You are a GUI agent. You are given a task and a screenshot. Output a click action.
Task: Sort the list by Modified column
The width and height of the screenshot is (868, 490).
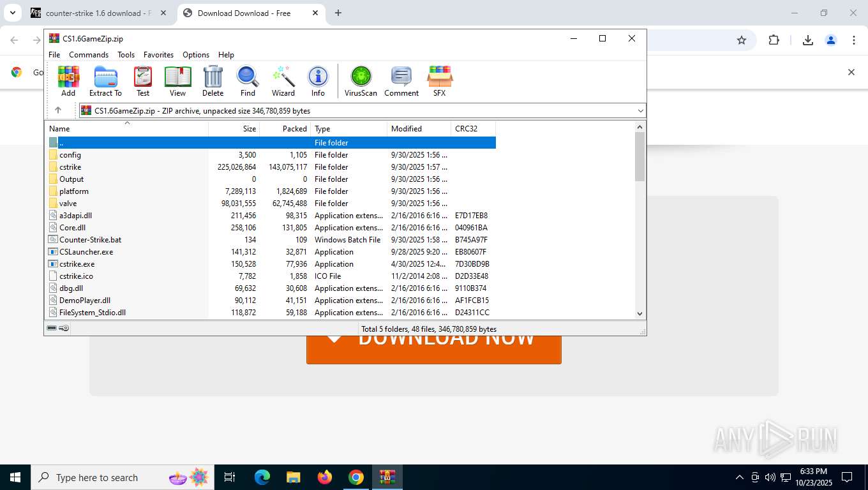click(x=419, y=128)
